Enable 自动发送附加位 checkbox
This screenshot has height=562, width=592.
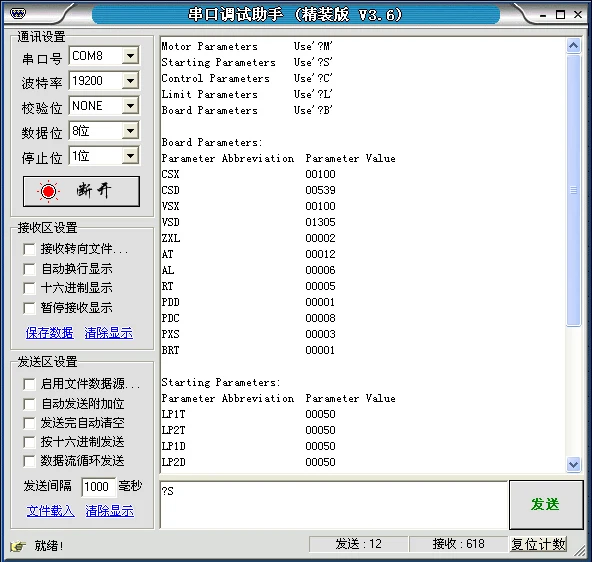(29, 404)
